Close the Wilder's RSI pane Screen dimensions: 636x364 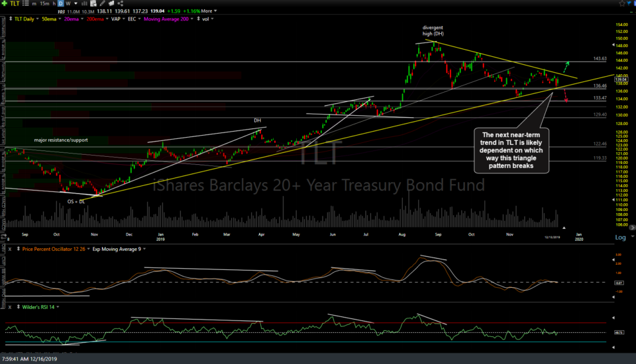click(10, 307)
